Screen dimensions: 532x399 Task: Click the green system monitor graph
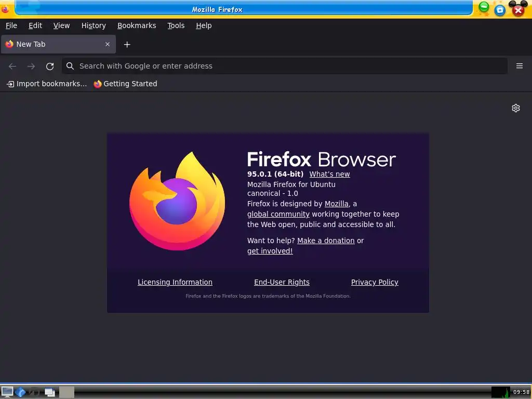500,392
